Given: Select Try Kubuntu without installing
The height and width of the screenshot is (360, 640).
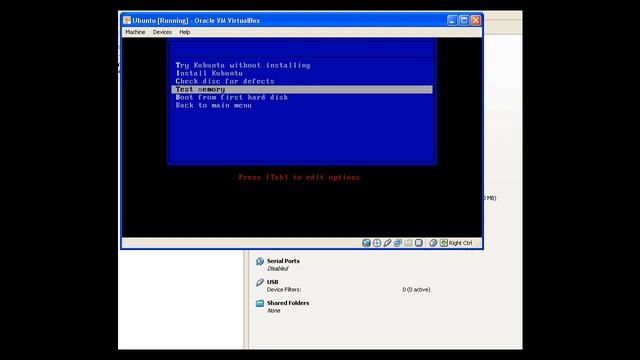Looking at the screenshot, I should coord(243,65).
